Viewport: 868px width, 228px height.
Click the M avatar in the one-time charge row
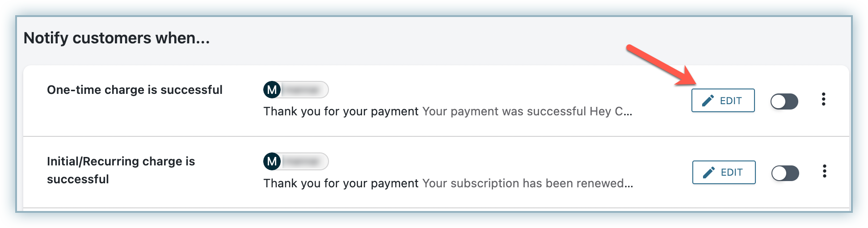pyautogui.click(x=272, y=90)
